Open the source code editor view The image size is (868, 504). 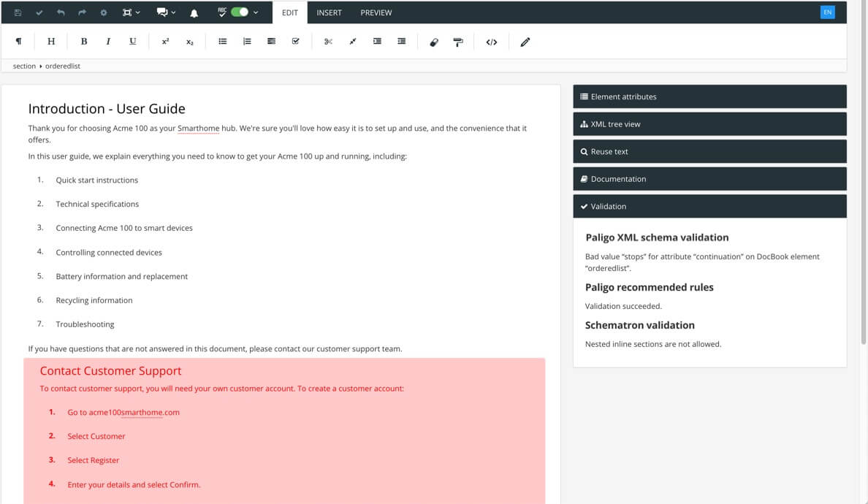coord(491,42)
